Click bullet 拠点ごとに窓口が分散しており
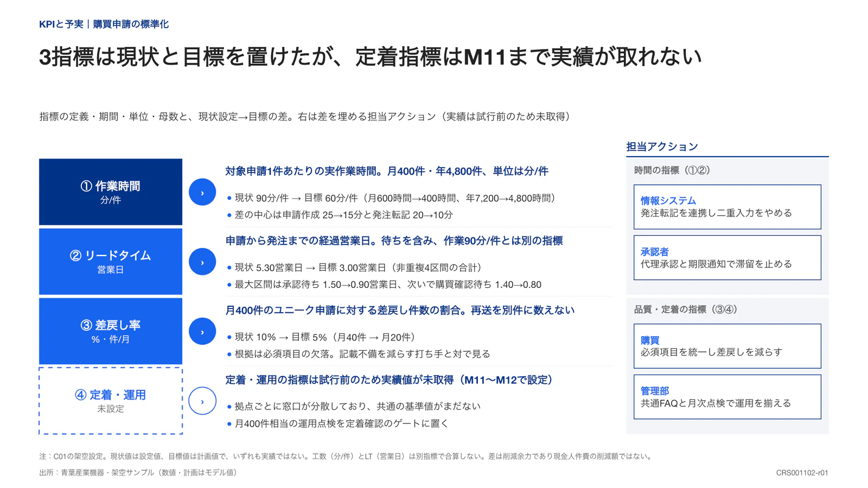 tap(354, 407)
